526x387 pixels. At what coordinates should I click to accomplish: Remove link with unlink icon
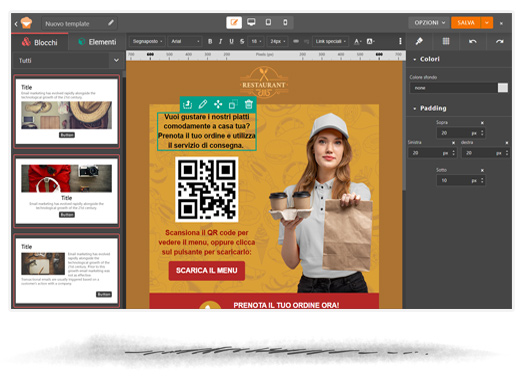tap(306, 41)
